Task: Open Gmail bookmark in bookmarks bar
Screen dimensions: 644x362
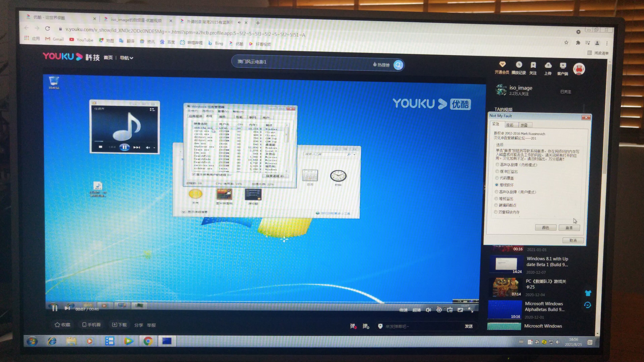Action: (54, 39)
